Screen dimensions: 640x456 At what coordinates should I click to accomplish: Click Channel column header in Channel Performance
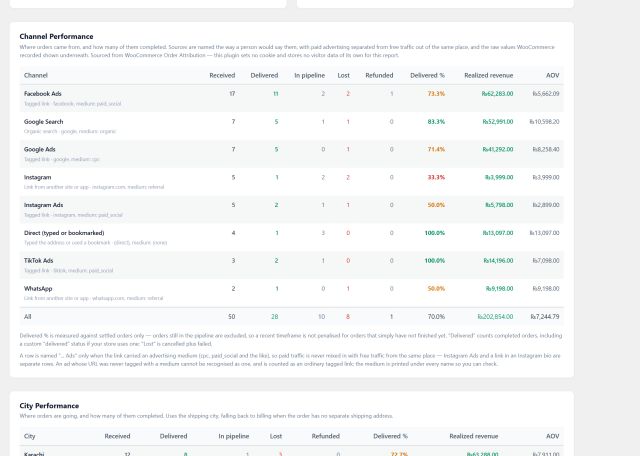pyautogui.click(x=36, y=75)
